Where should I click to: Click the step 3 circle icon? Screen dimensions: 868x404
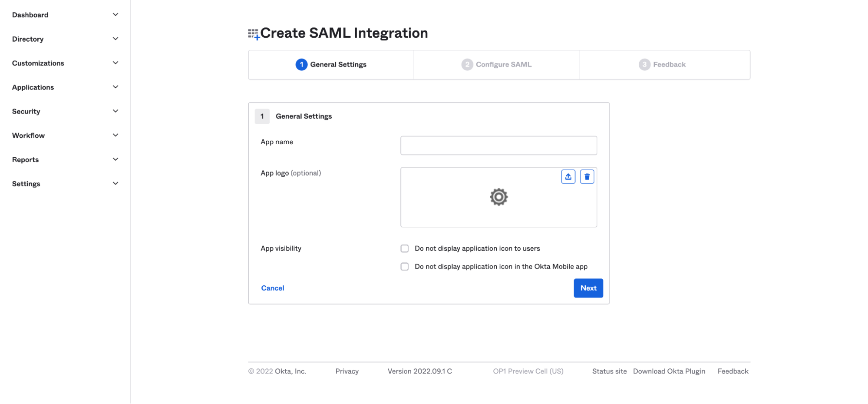644,65
